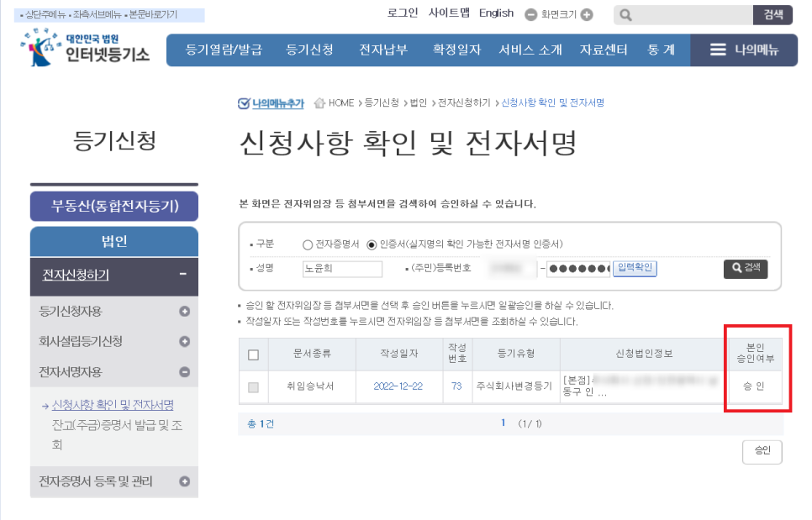Click the top 검색 button

coord(772,15)
